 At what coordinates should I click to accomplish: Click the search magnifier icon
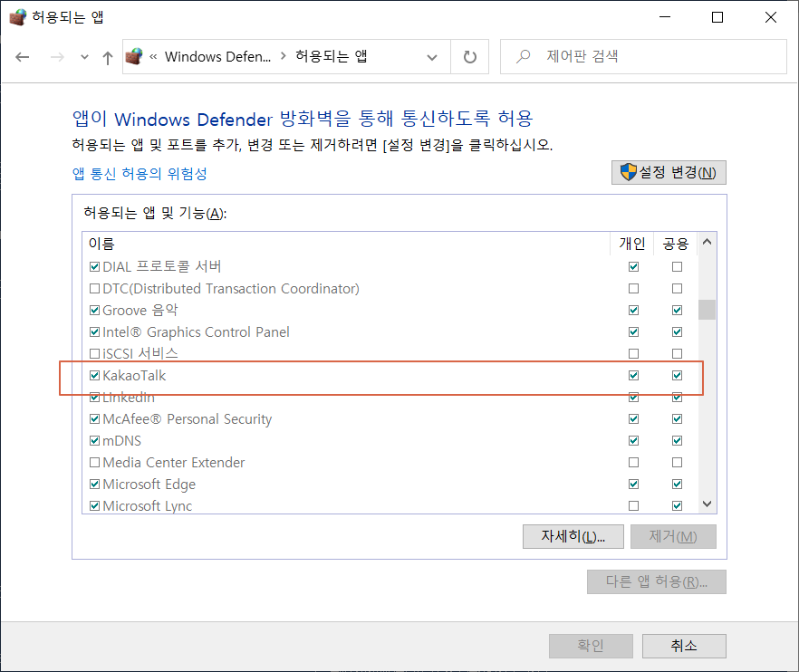524,56
